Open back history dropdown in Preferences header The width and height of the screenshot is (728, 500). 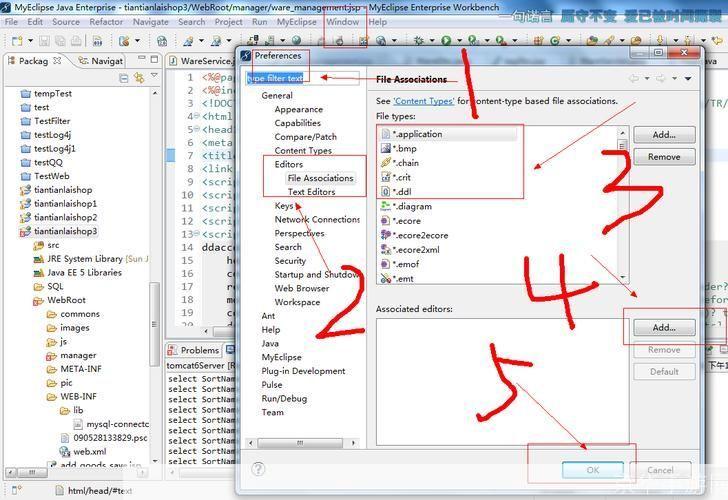(647, 78)
